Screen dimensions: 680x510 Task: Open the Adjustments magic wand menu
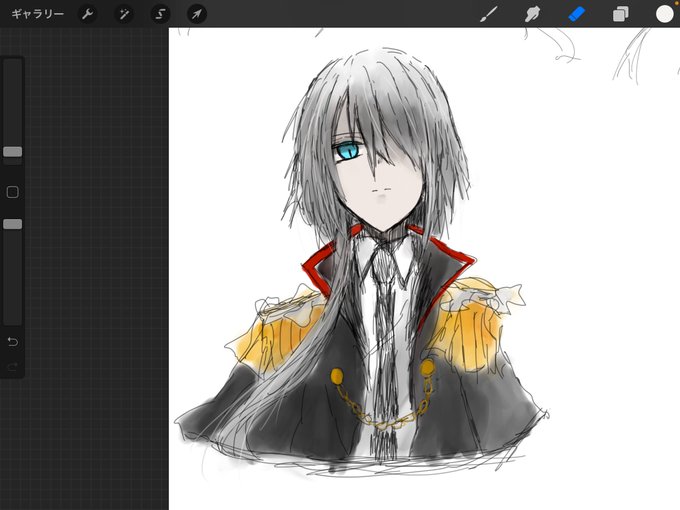[x=124, y=14]
